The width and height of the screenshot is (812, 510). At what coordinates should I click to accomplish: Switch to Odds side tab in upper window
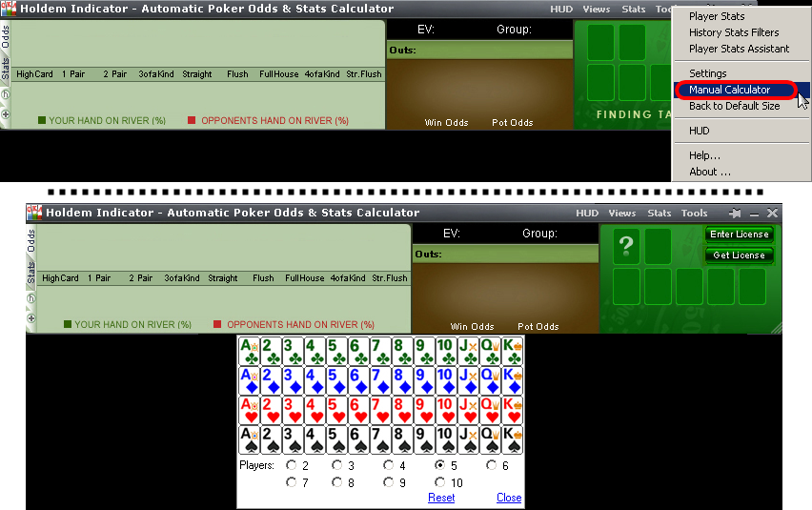point(5,37)
